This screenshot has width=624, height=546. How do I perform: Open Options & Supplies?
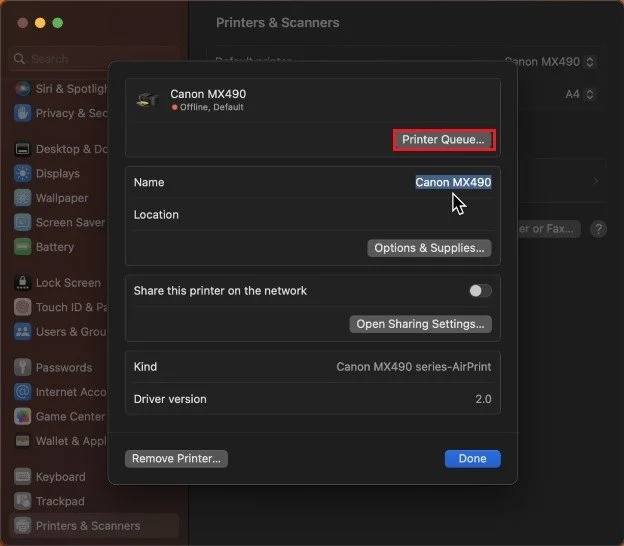[429, 248]
